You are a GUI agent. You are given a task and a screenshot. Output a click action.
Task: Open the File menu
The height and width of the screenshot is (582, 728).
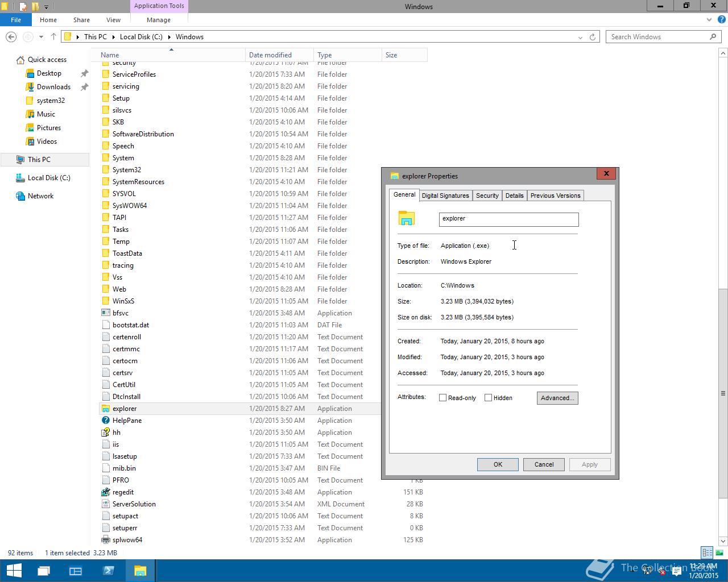[x=16, y=20]
